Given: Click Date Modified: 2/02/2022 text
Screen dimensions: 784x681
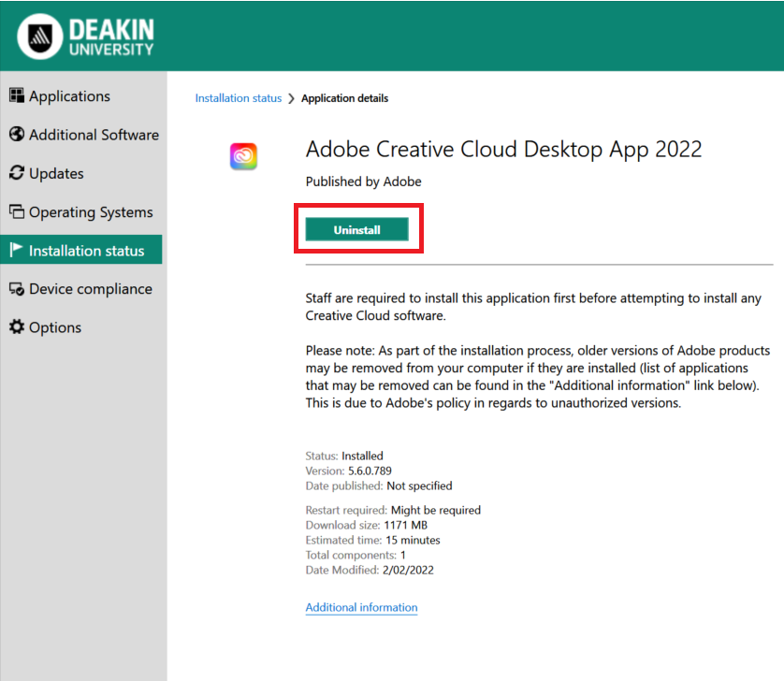Looking at the screenshot, I should (370, 570).
